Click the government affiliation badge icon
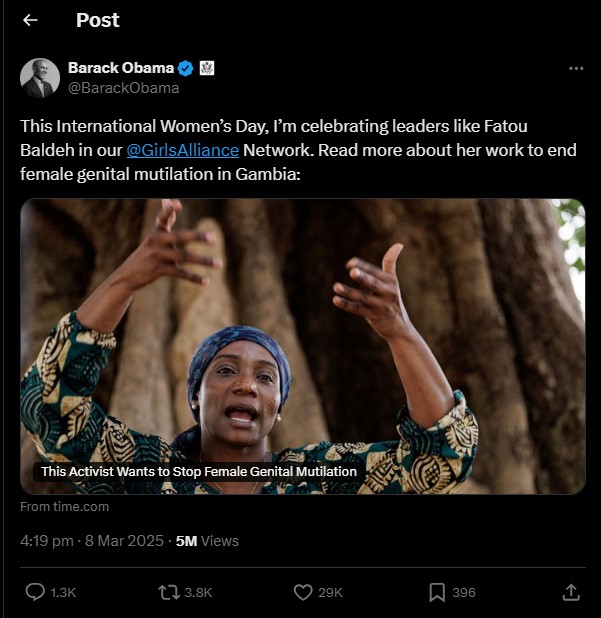This screenshot has width=601, height=618. (x=207, y=68)
